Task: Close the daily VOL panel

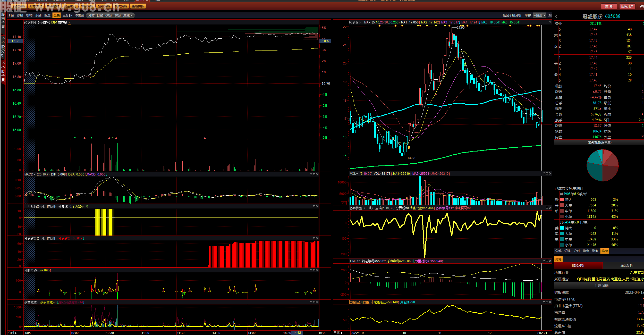Action: 550,174
